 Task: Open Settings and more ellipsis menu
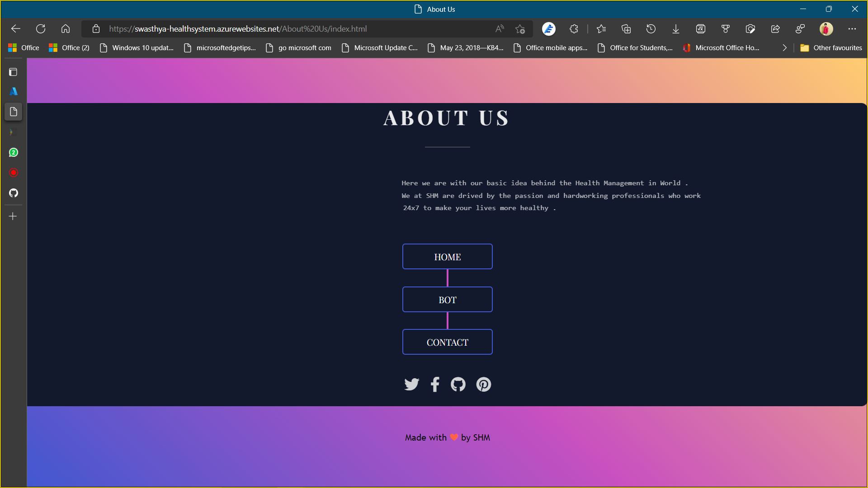click(852, 29)
